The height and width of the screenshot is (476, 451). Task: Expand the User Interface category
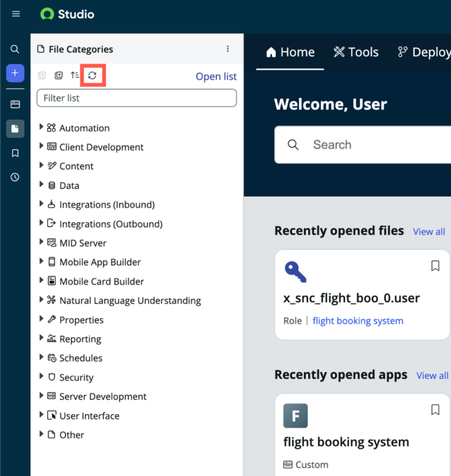point(41,415)
